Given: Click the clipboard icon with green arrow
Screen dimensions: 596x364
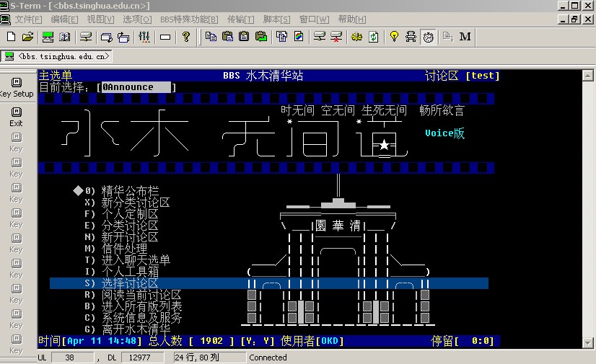Looking at the screenshot, I should point(260,37).
